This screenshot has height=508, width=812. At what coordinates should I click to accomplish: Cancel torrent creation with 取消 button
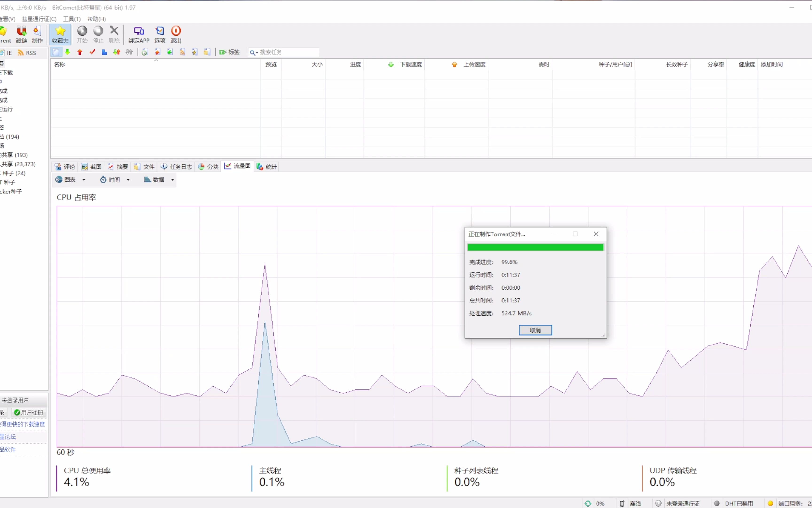535,330
